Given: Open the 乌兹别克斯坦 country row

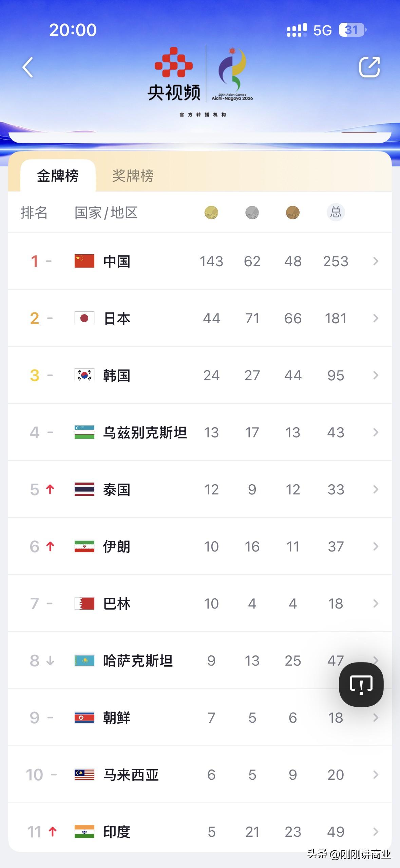Looking at the screenshot, I should (200, 432).
